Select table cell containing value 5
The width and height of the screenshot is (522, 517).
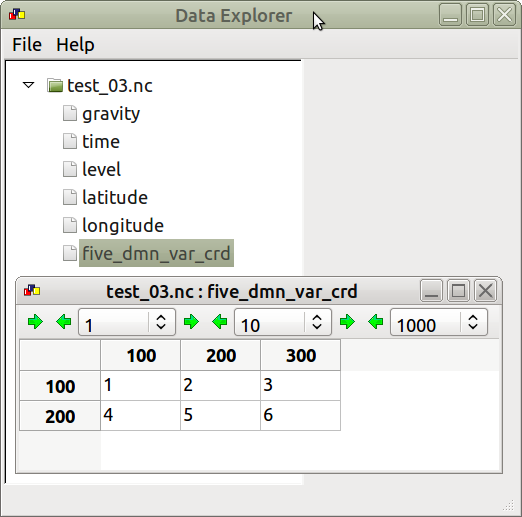pos(220,415)
